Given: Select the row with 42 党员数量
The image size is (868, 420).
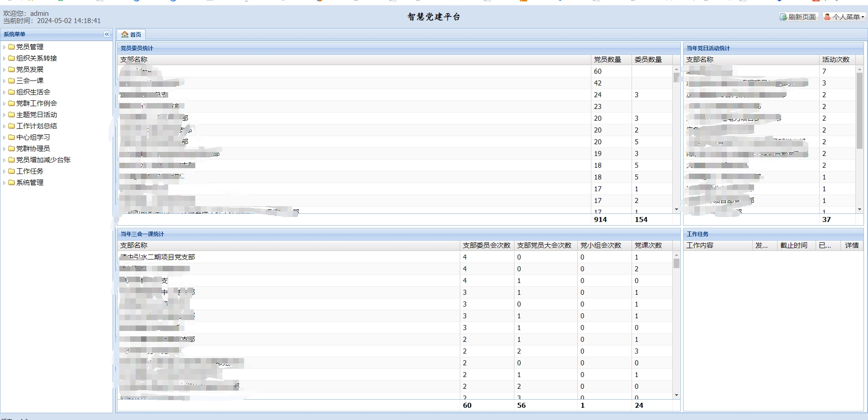Looking at the screenshot, I should click(395, 83).
